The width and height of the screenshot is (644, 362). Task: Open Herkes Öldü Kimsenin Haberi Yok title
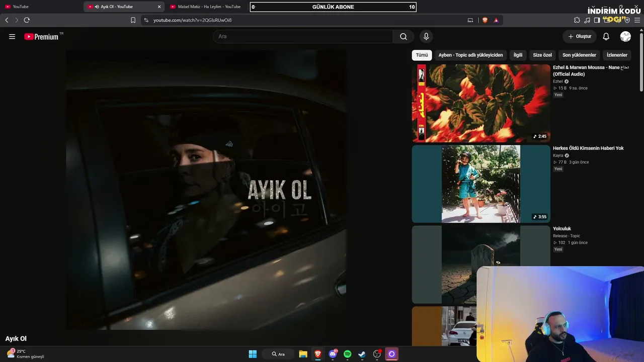[588, 148]
